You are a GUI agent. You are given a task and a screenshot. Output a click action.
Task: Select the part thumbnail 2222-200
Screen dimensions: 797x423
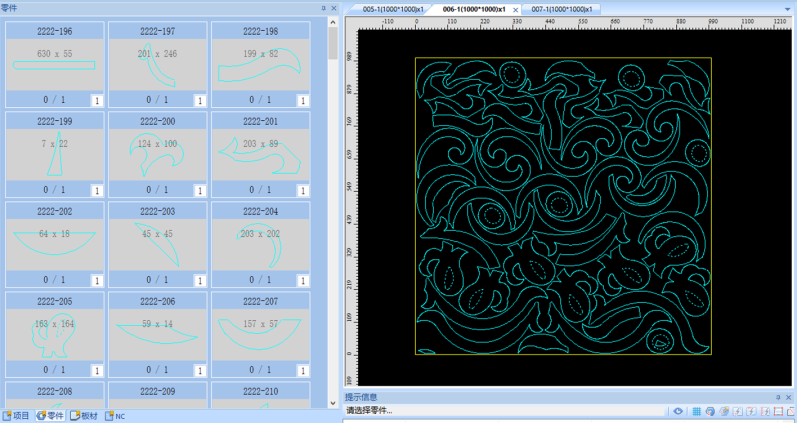(158, 155)
